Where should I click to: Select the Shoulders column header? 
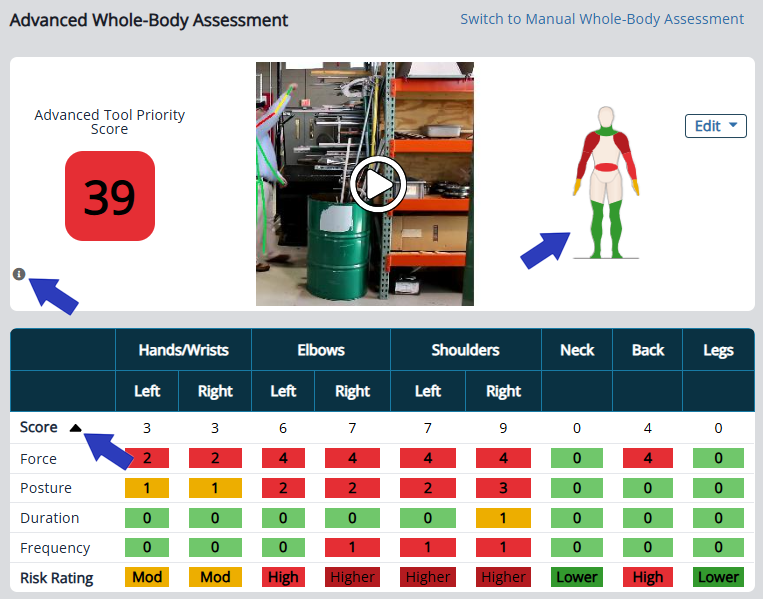(x=465, y=350)
